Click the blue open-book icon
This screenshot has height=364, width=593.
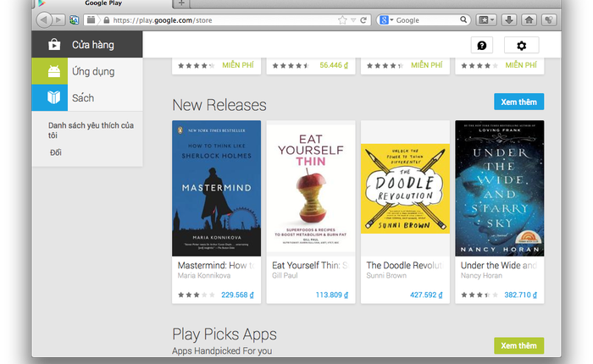point(53,97)
